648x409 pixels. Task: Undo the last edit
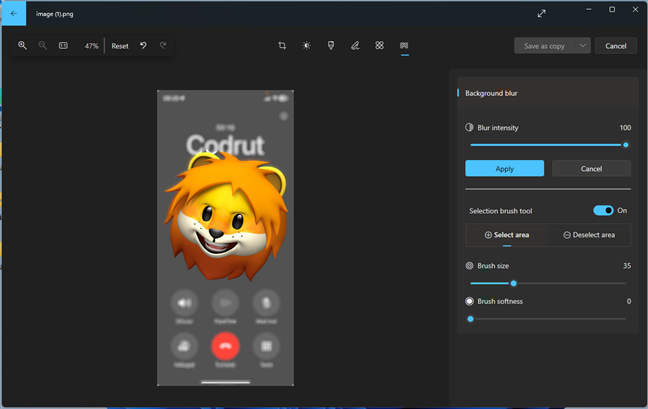coord(143,45)
